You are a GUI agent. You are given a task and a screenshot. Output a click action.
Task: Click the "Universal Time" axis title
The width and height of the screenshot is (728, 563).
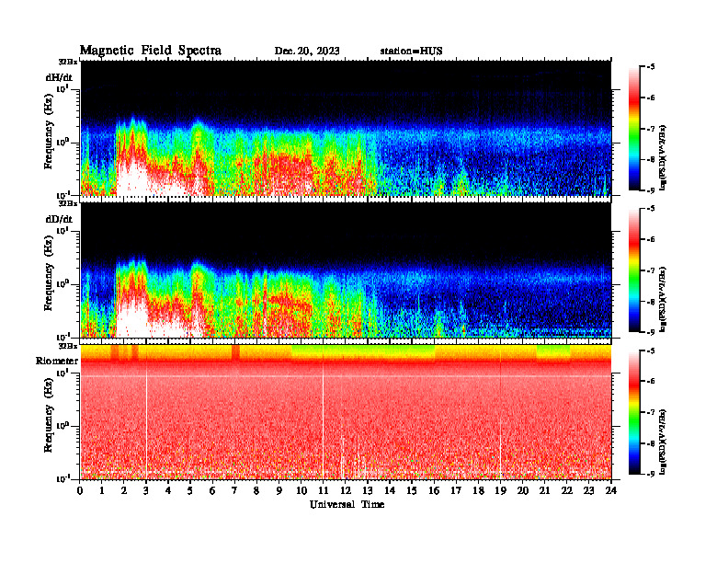pos(347,504)
